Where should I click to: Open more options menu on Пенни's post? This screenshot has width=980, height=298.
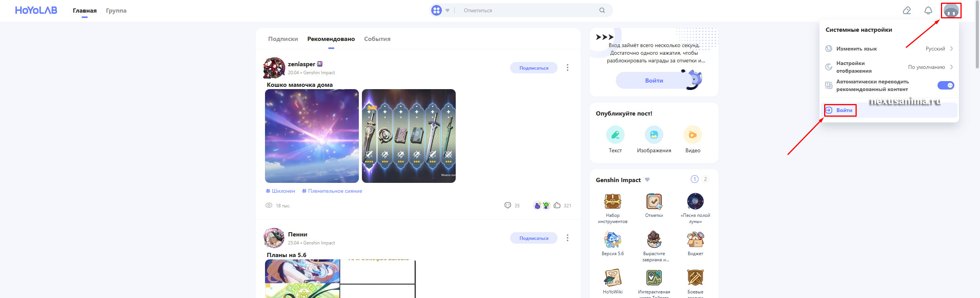(568, 238)
